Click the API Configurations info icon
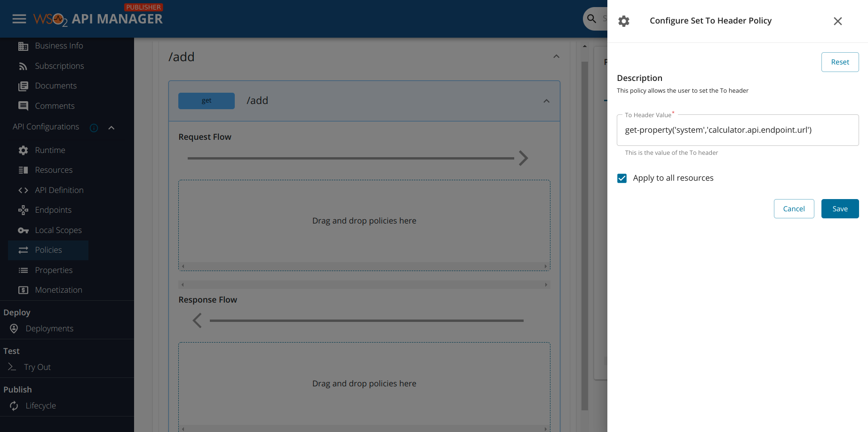 pyautogui.click(x=94, y=128)
